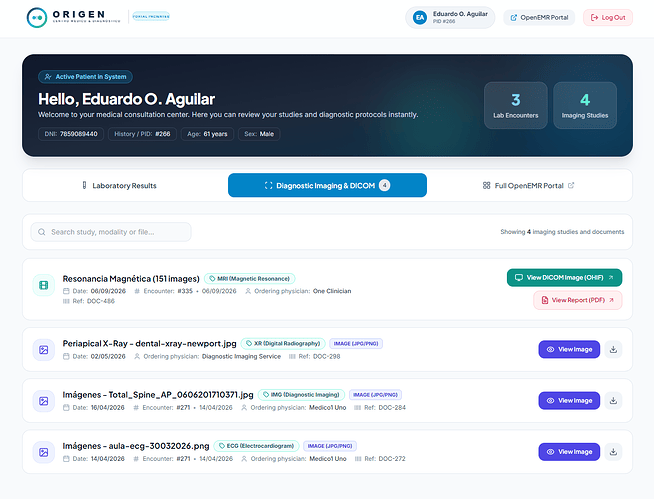Click the external link icon in OpenEMR Portal button
Screen dimensions: 654x499
(x=514, y=18)
